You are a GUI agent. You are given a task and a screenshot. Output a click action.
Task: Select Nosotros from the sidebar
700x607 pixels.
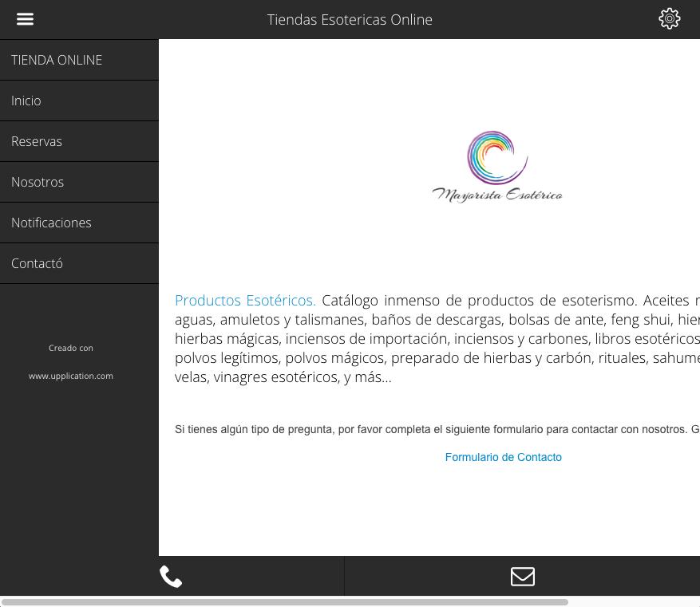click(x=80, y=182)
